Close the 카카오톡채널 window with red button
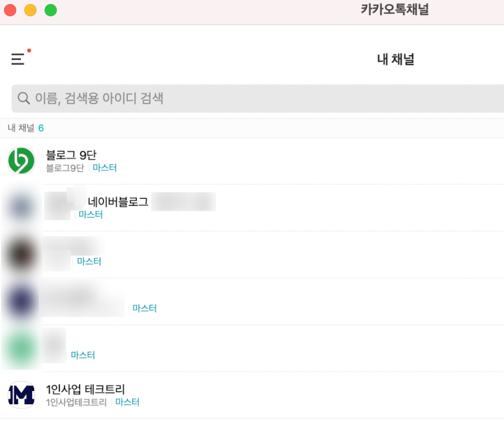The image size is (504, 423). (x=10, y=10)
